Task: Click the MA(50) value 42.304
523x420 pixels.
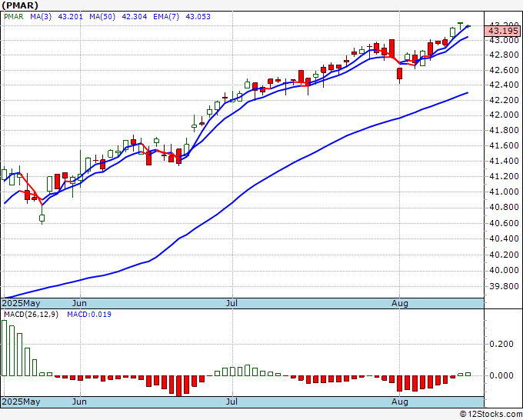Action: coord(134,17)
